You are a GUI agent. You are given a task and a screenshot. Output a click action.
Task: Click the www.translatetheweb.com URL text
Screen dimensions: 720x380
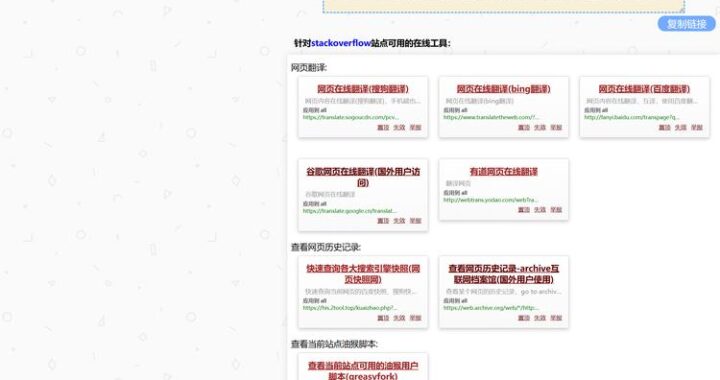[x=491, y=117]
